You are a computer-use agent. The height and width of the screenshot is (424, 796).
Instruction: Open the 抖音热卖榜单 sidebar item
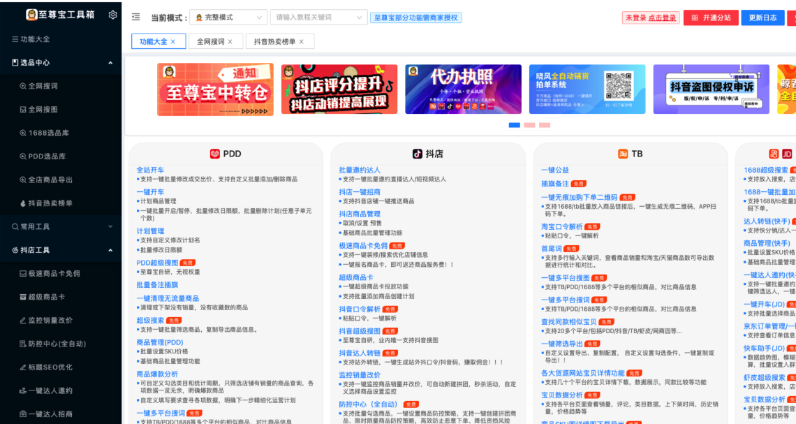46,203
